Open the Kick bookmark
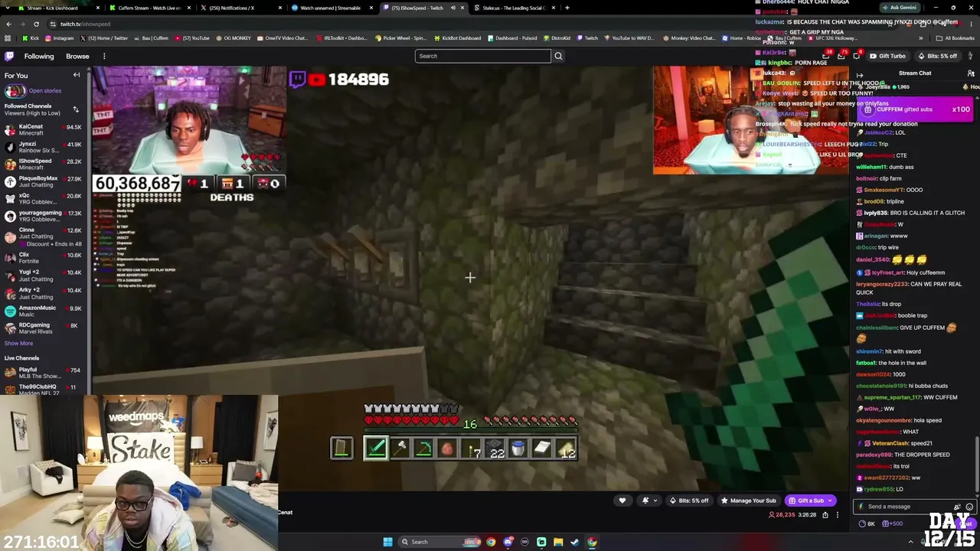This screenshot has height=551, width=980. [31, 38]
